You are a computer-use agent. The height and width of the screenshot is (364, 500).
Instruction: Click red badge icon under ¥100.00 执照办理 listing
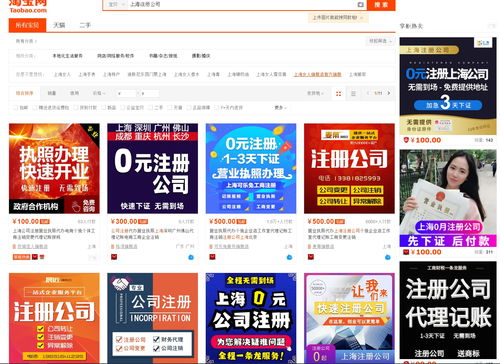pyautogui.click(x=35, y=257)
